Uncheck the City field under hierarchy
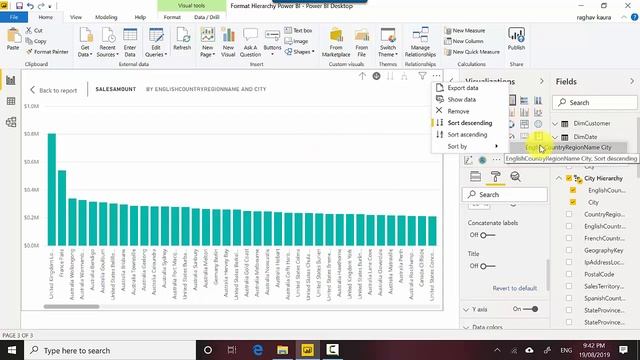Screen dimensions: 640x360 [573, 202]
